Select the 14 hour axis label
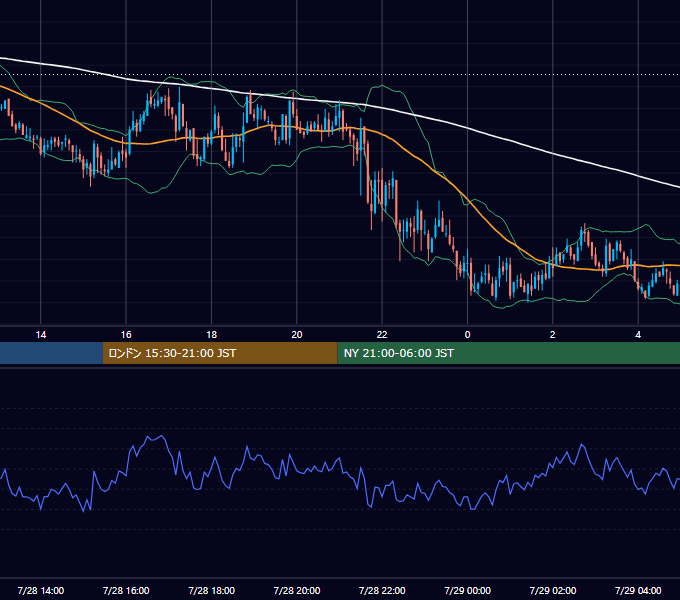 click(x=41, y=335)
